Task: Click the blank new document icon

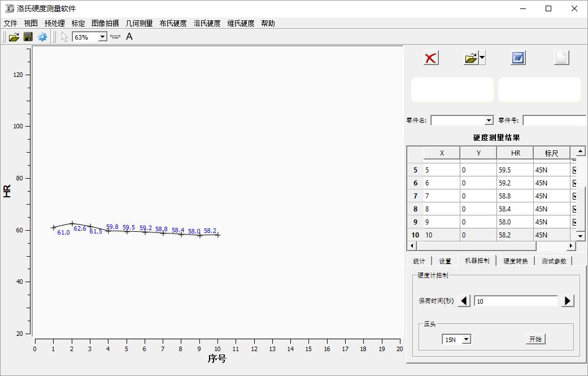Action: coord(561,58)
